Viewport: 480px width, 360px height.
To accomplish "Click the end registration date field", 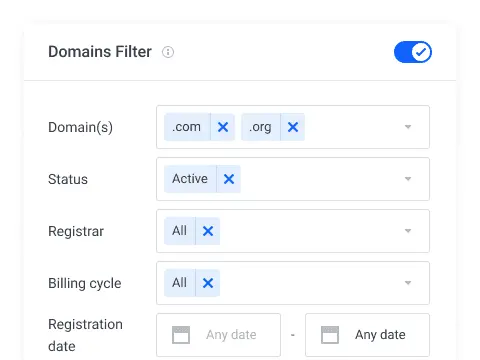I will pos(367,335).
